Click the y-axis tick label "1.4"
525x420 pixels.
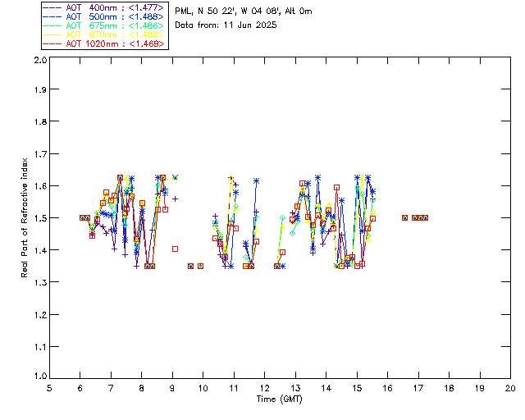40,250
